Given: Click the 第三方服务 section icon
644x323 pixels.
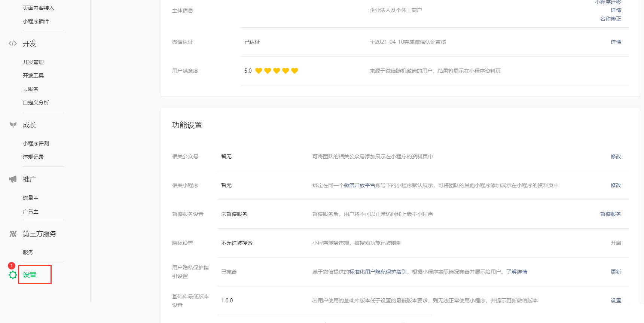Looking at the screenshot, I should pyautogui.click(x=13, y=234).
